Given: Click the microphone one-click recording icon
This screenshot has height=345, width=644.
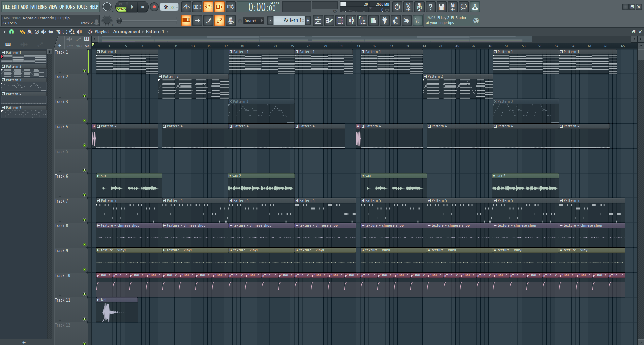Looking at the screenshot, I should (x=419, y=7).
